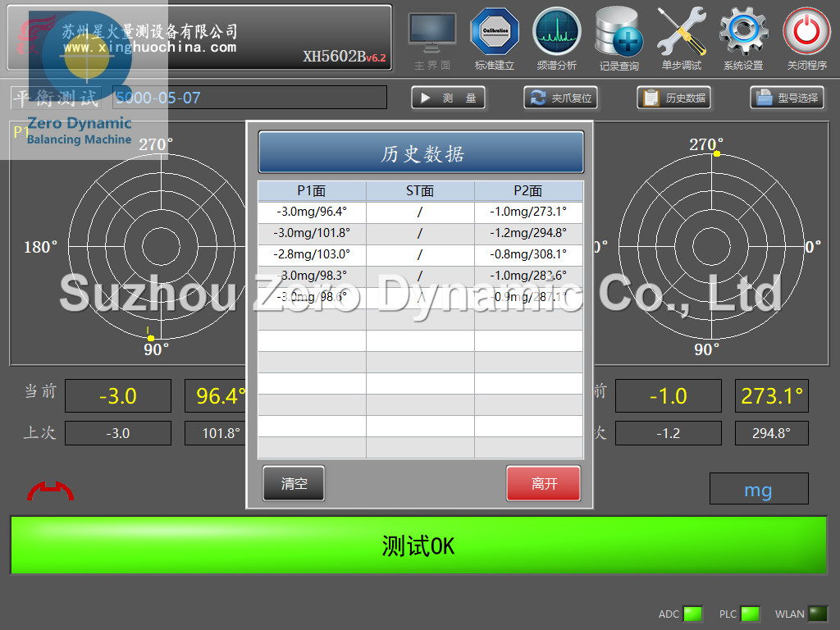Click 夹爪复位 gripper reset button
Image resolution: width=840 pixels, height=630 pixels.
561,98
